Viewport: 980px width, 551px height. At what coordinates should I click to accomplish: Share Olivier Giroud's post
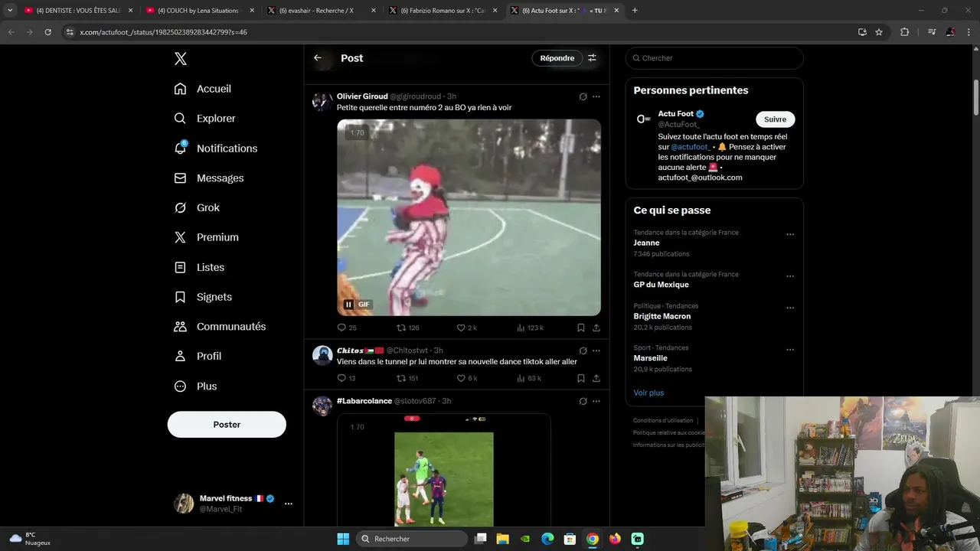(x=596, y=328)
